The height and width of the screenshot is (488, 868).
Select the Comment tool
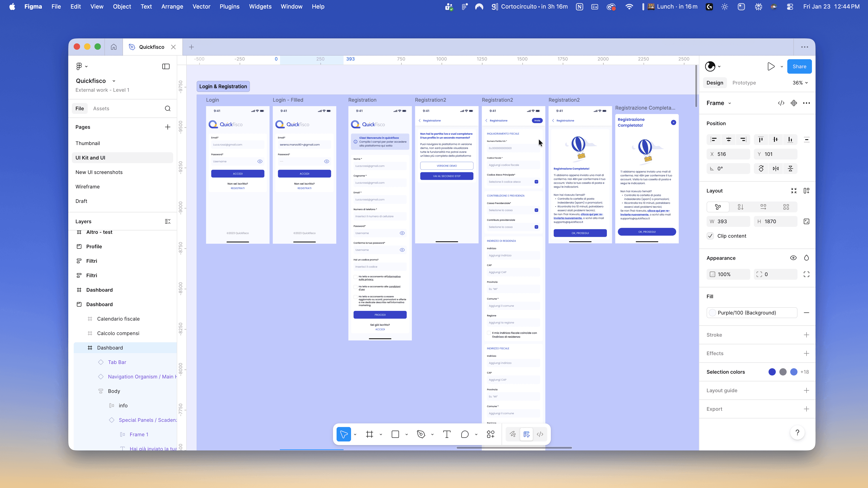465,434
